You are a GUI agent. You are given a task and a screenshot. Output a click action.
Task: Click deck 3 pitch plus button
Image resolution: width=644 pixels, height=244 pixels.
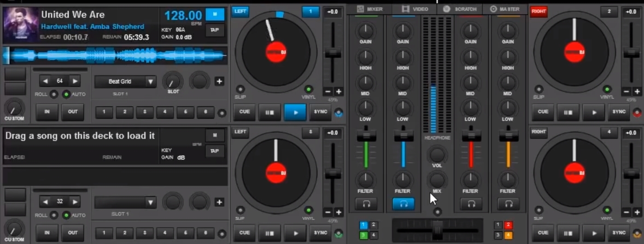[x=339, y=213]
